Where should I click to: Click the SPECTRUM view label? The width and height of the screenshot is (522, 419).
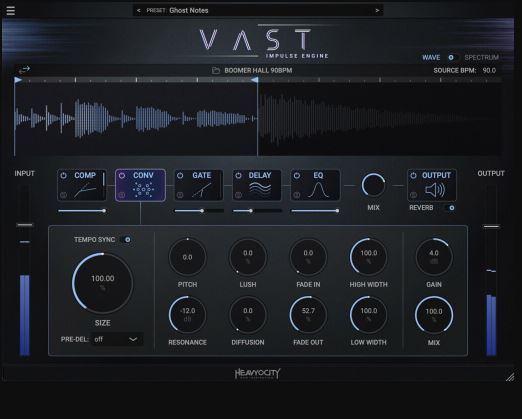coord(481,57)
